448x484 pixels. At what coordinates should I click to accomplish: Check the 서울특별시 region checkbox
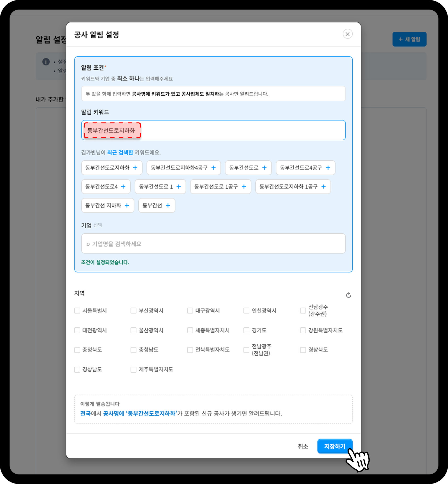pos(77,310)
